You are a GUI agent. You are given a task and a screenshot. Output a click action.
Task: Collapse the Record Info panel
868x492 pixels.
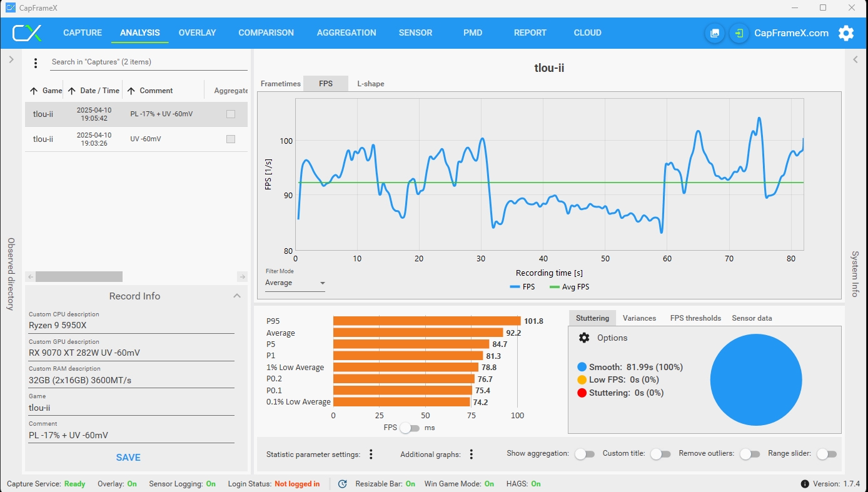pos(237,296)
